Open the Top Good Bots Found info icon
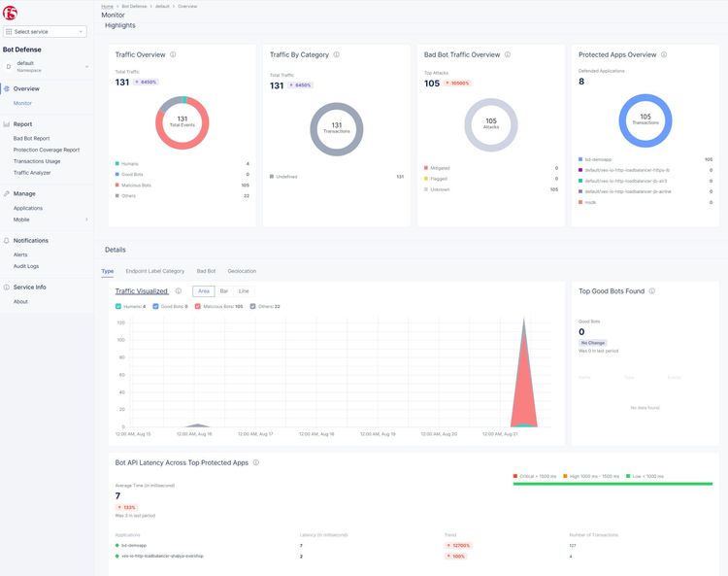This screenshot has width=728, height=576. tap(651, 291)
